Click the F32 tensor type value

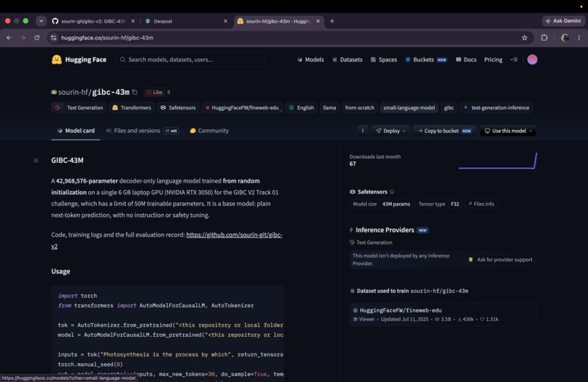pyautogui.click(x=455, y=204)
